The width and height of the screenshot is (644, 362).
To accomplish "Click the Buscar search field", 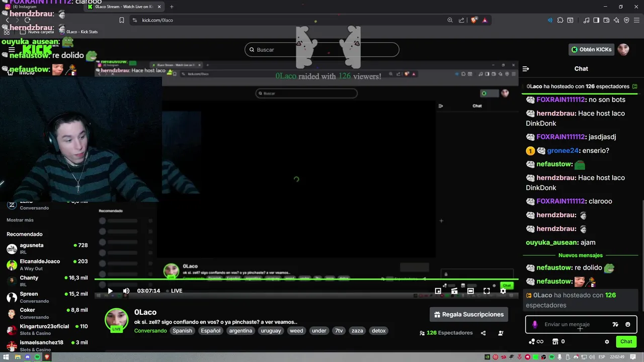I will click(x=322, y=50).
